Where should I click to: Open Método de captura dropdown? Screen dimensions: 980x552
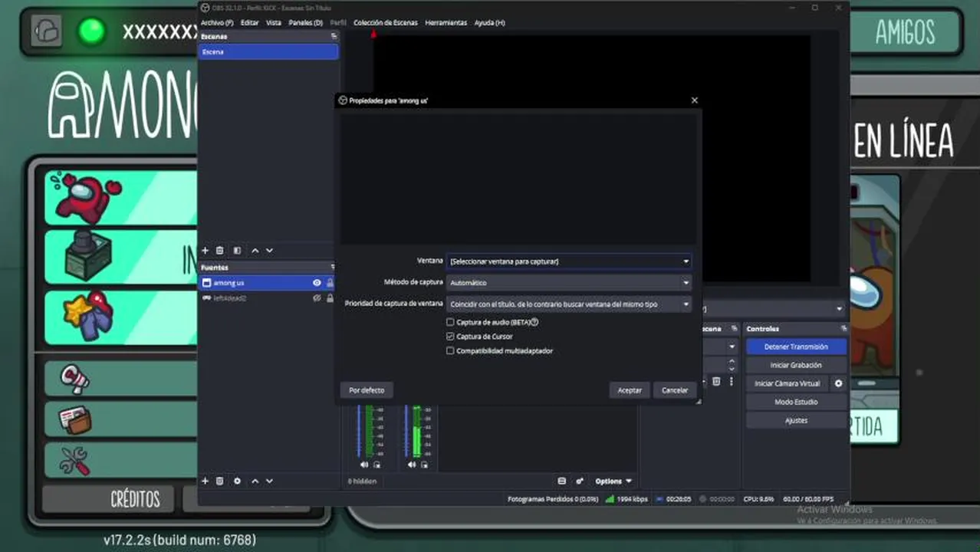tap(569, 283)
